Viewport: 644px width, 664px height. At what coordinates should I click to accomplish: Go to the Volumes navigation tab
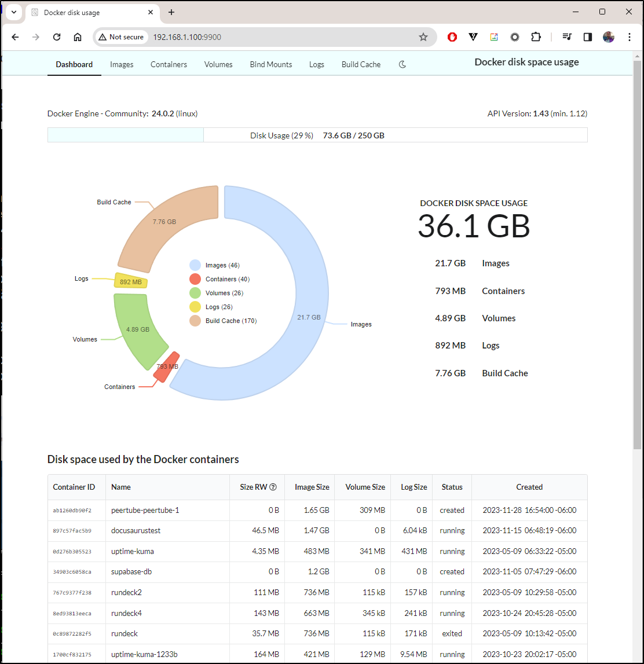218,64
